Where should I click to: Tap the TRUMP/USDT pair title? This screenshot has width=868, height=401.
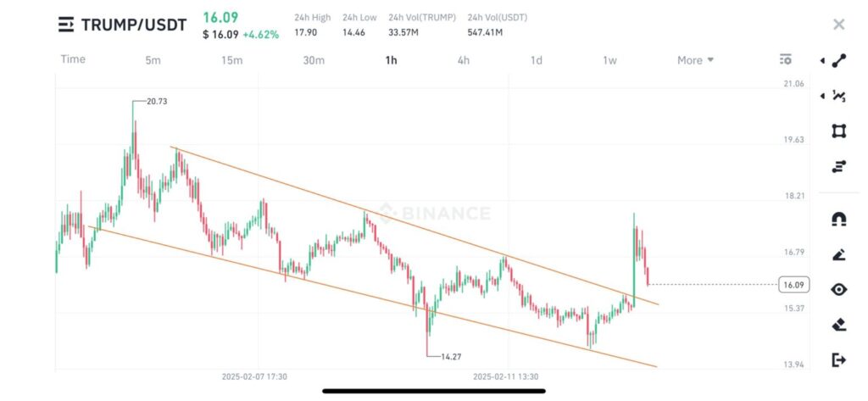coord(133,25)
